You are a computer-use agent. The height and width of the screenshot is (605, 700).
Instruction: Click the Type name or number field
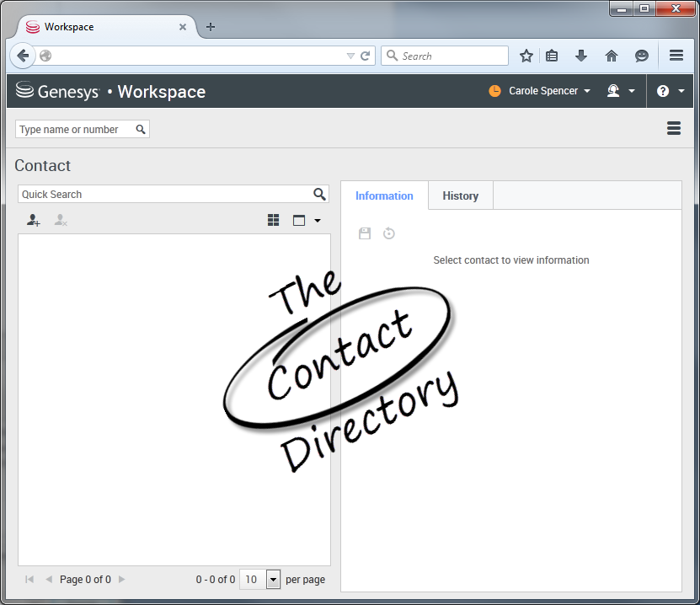74,129
